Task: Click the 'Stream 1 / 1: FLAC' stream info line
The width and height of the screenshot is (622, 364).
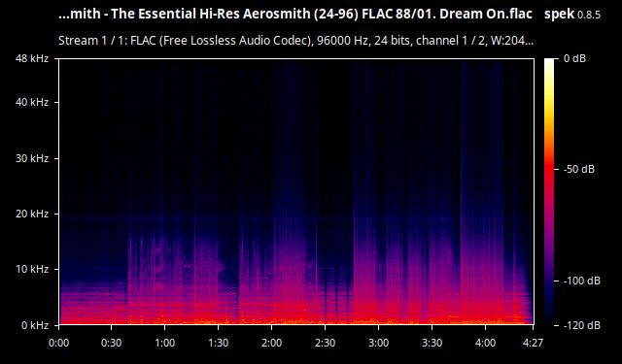Action: [295, 41]
